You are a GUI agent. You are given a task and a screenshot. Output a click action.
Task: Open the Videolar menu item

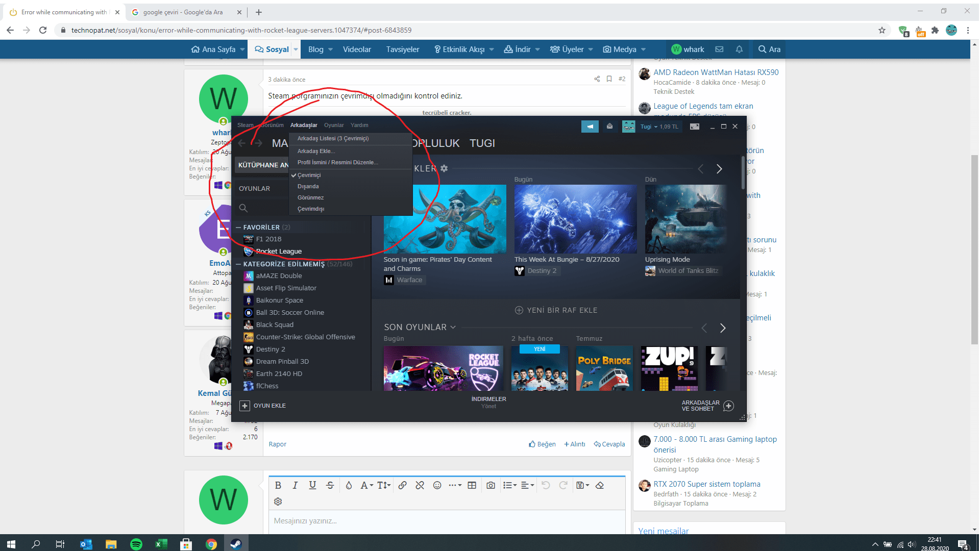[x=357, y=49]
